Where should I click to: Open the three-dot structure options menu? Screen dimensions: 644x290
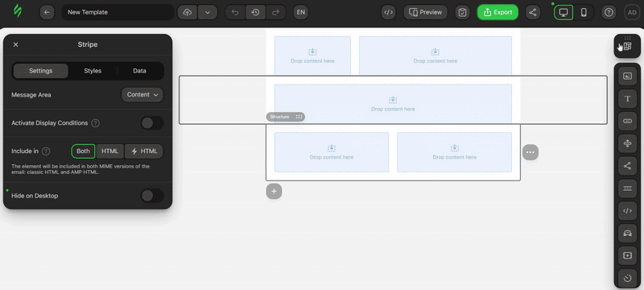pyautogui.click(x=530, y=152)
